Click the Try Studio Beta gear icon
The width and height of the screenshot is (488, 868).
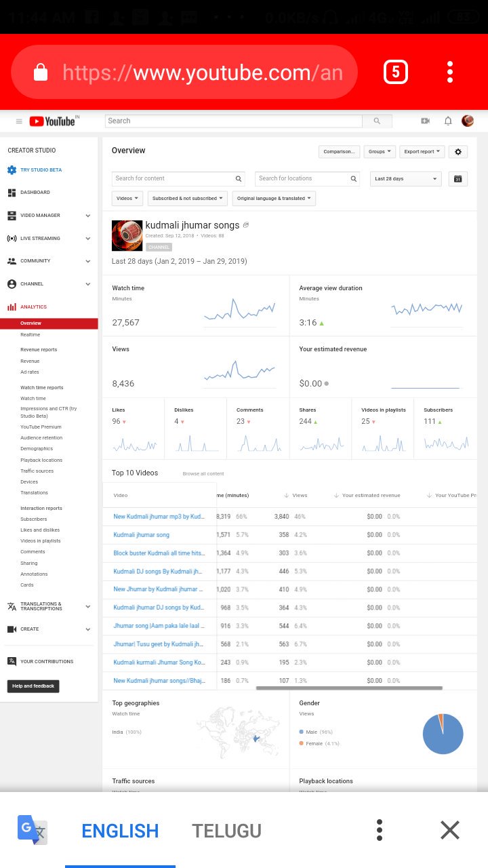[x=12, y=170]
